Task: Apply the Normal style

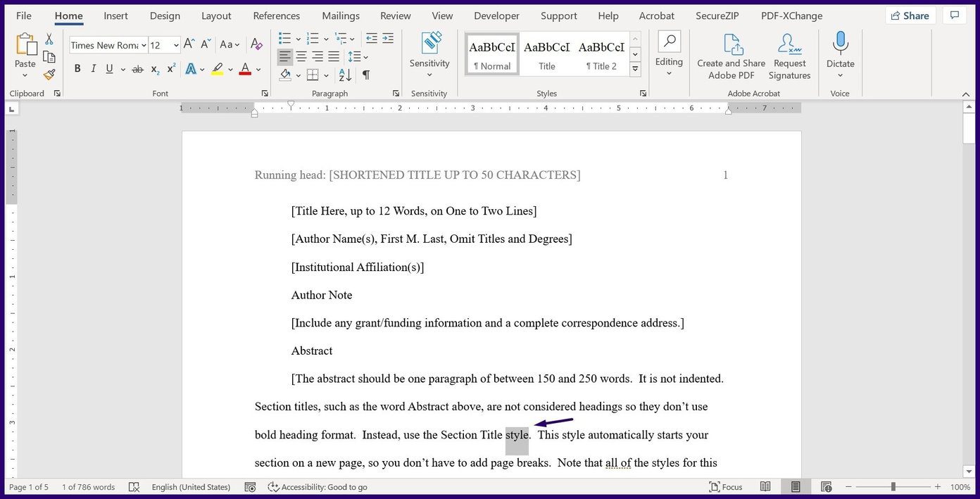Action: click(x=492, y=53)
